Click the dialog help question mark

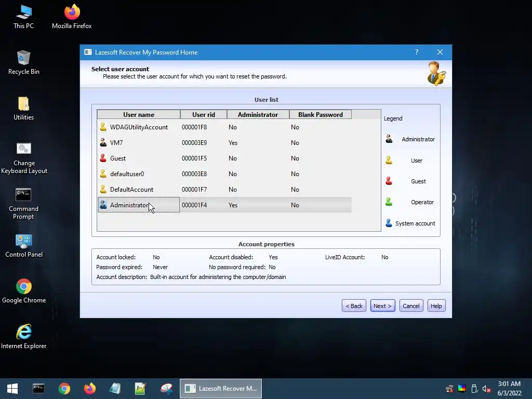tap(417, 52)
